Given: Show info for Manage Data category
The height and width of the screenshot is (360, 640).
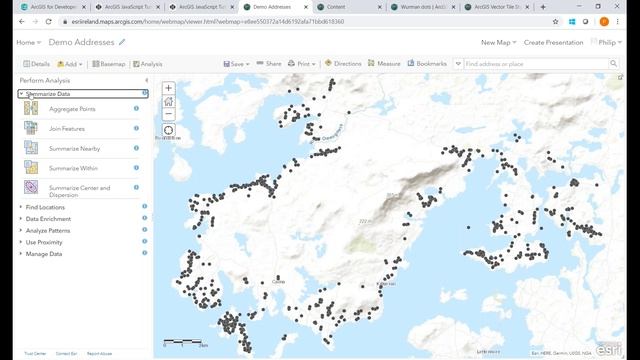Looking at the screenshot, I should point(144,253).
